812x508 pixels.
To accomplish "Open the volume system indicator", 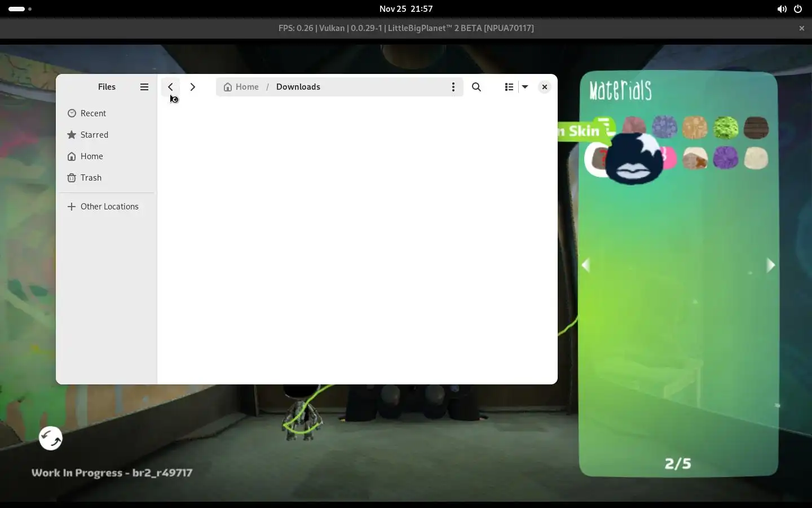I will [x=782, y=9].
